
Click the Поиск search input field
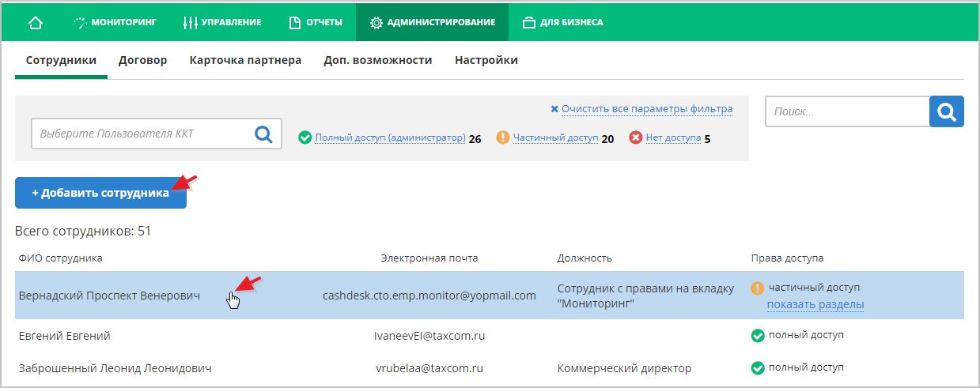point(847,111)
